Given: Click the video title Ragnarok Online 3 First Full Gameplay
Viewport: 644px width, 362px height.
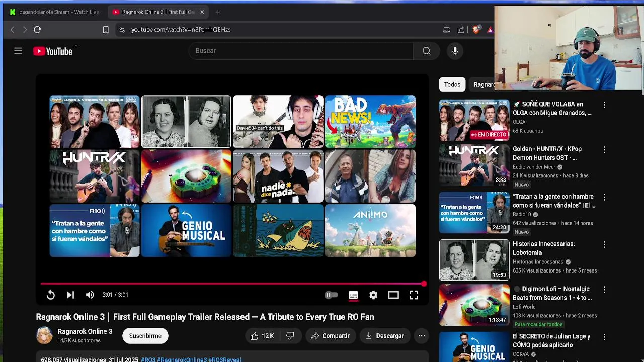Looking at the screenshot, I should click(x=205, y=317).
